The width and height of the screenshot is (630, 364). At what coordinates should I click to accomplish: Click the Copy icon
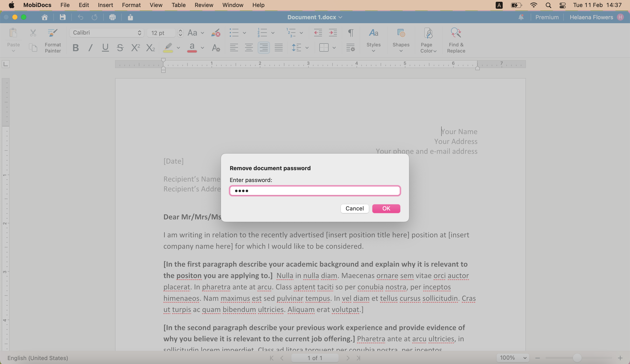pyautogui.click(x=33, y=47)
